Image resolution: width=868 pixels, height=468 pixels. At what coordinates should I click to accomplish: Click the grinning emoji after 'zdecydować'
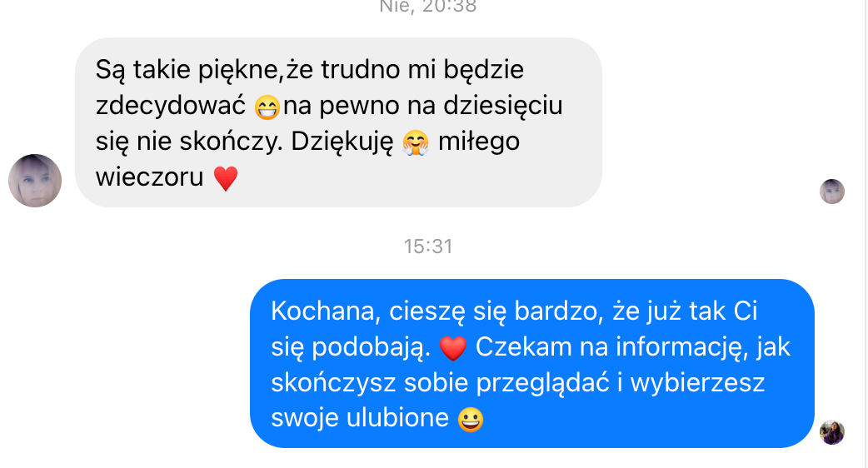[x=267, y=107]
